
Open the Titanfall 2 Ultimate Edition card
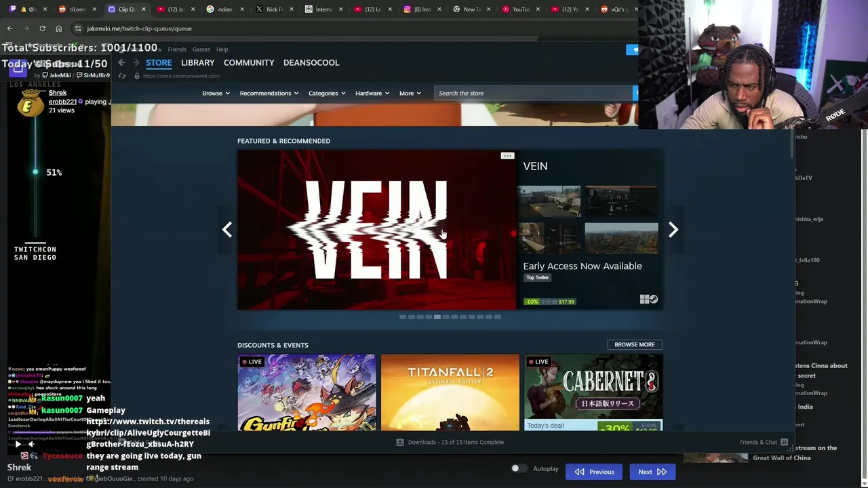(x=450, y=392)
